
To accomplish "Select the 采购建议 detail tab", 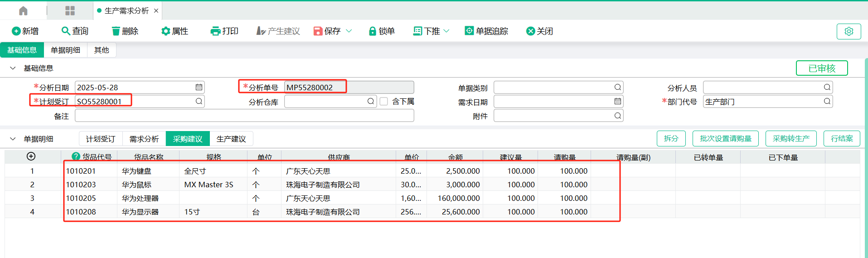I will [188, 139].
